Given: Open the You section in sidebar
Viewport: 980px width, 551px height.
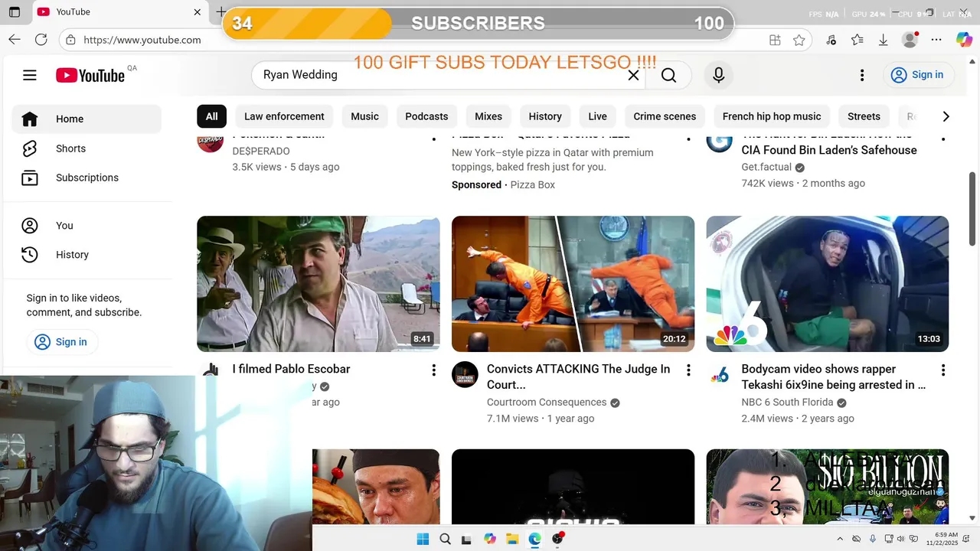Looking at the screenshot, I should pyautogui.click(x=87, y=226).
